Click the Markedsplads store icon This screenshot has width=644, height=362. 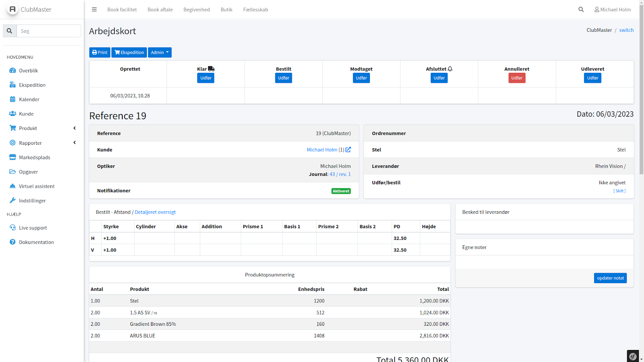(x=12, y=157)
